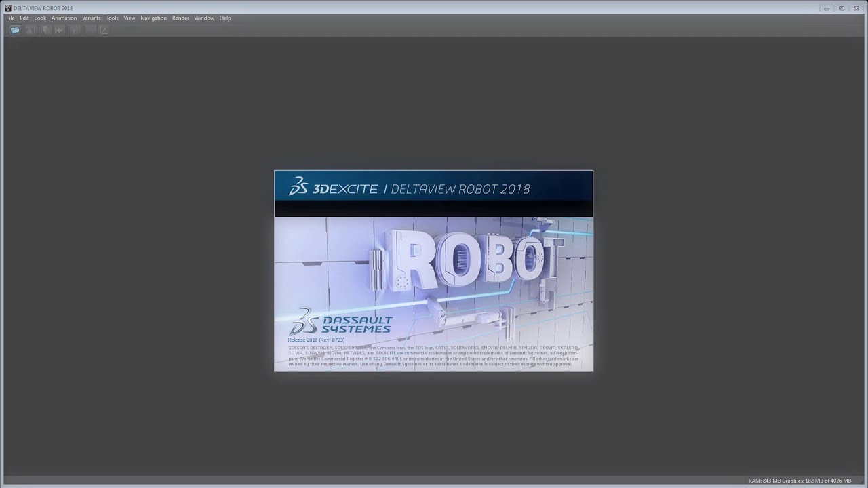Open the Help menu
The image size is (868, 488).
[225, 18]
